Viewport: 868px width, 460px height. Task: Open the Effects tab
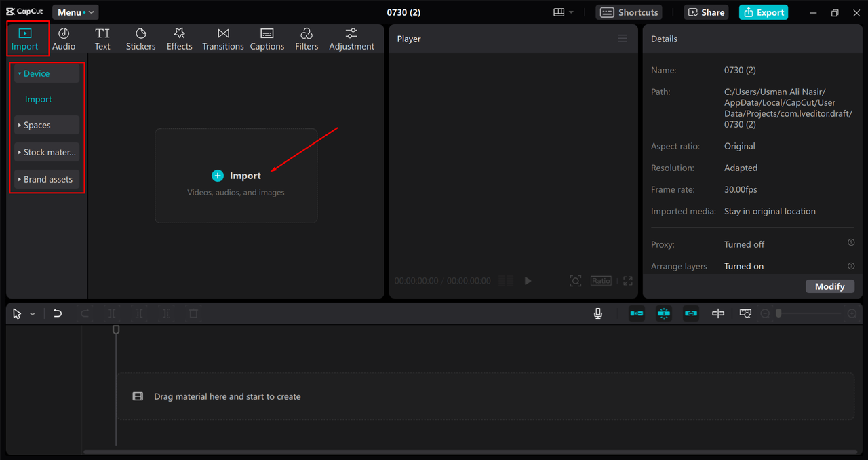point(180,39)
